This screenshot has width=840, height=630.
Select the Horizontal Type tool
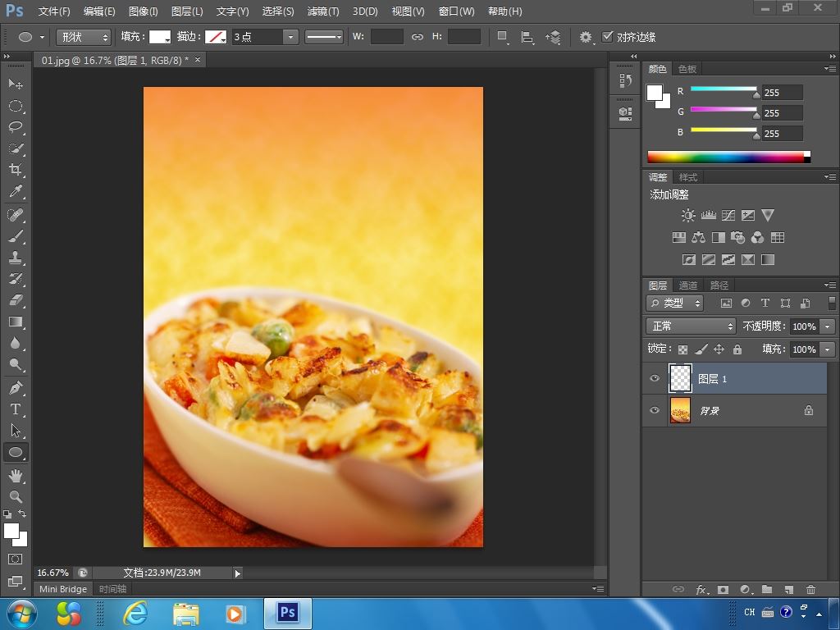[16, 409]
